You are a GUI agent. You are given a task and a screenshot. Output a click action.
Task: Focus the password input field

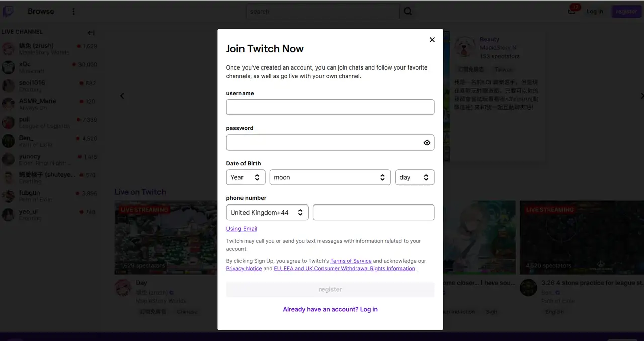[330, 143]
